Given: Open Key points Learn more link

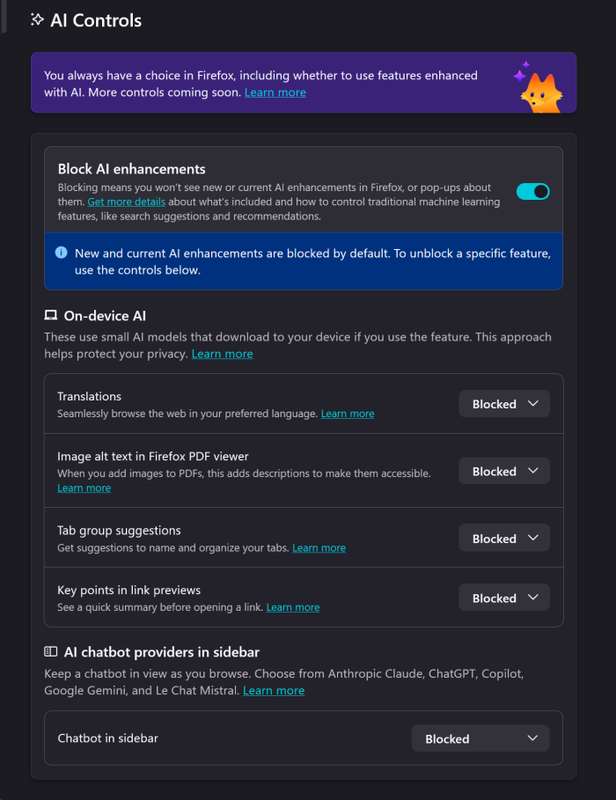Looking at the screenshot, I should tap(293, 607).
